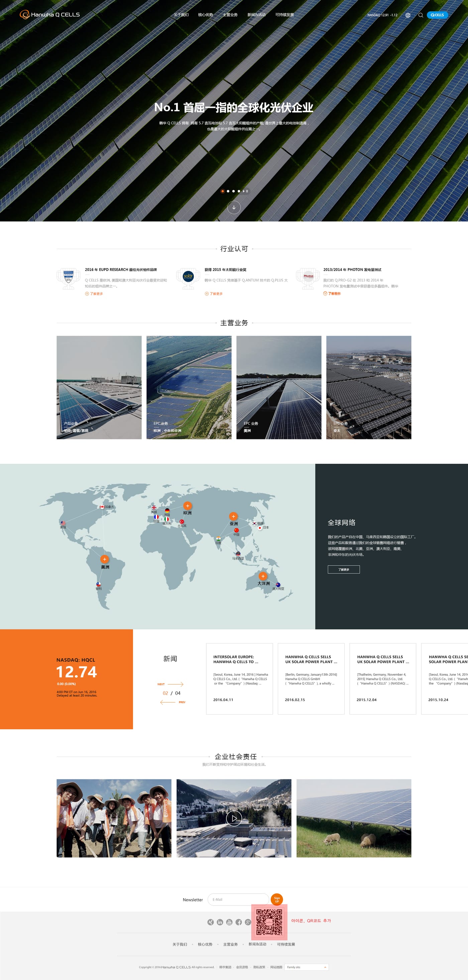
Task: Open the YouTube icon in footer
Action: (x=229, y=922)
